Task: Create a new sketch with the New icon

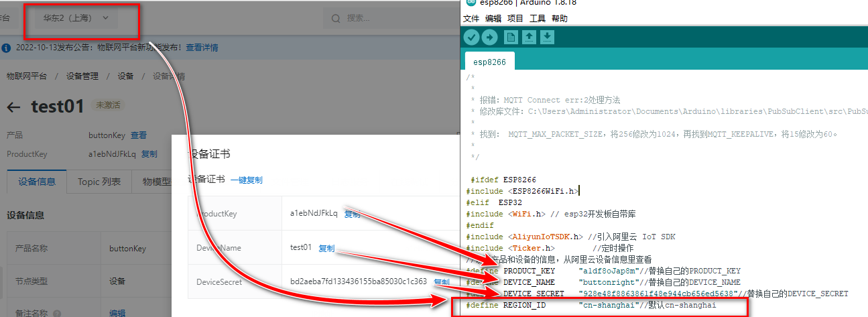Action: (512, 37)
